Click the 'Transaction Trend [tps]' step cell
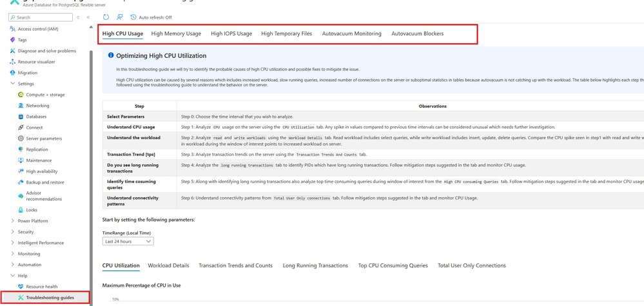Image resolution: width=644 pixels, height=306 pixels. (x=140, y=155)
